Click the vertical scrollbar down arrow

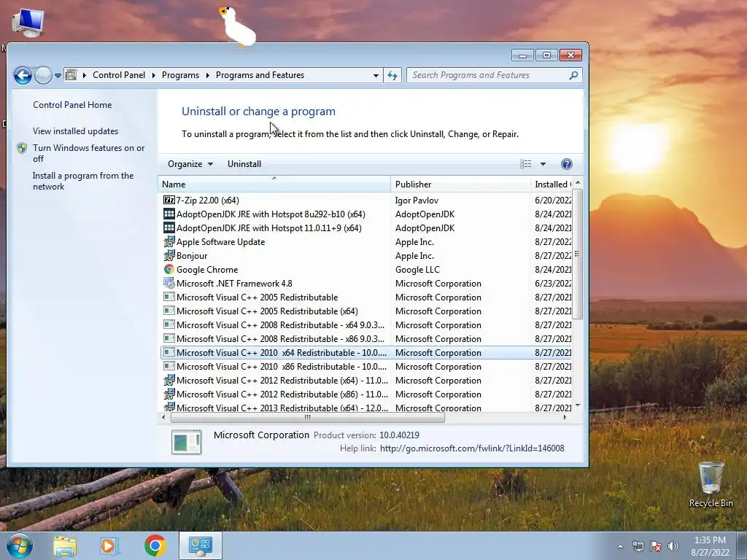pyautogui.click(x=578, y=405)
